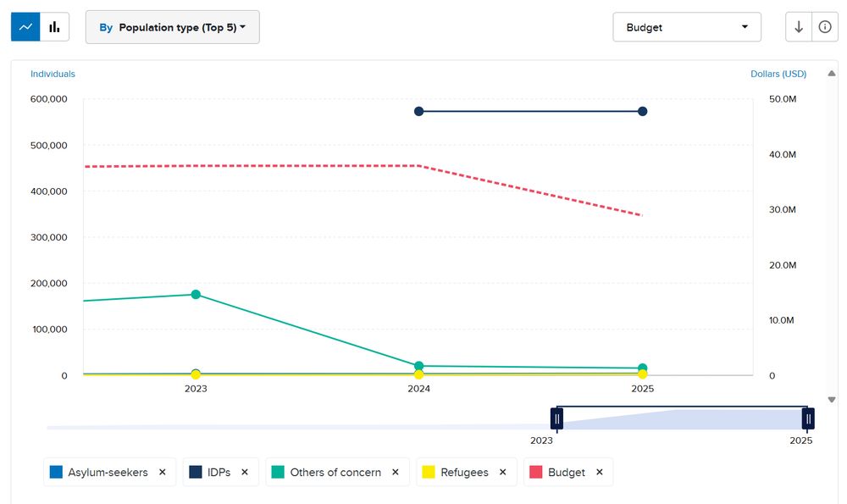Image resolution: width=847 pixels, height=504 pixels.
Task: Open the chart info tooltip
Action: pos(825,27)
